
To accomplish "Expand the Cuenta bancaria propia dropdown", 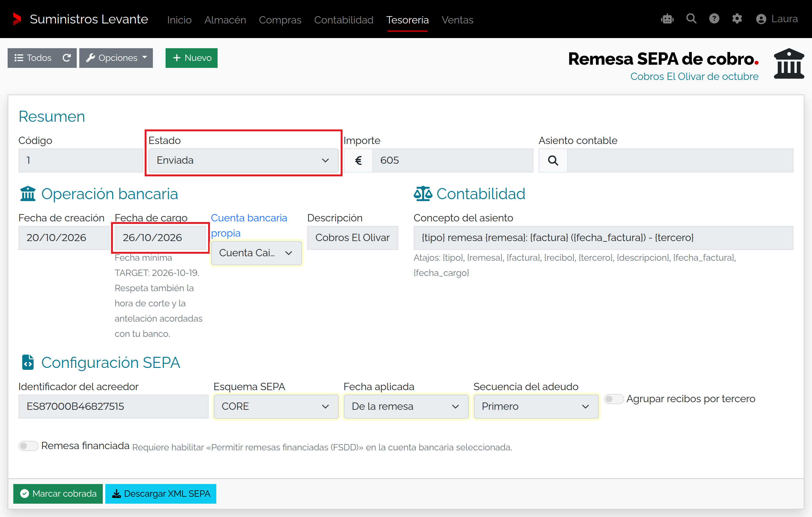I will 256,253.
